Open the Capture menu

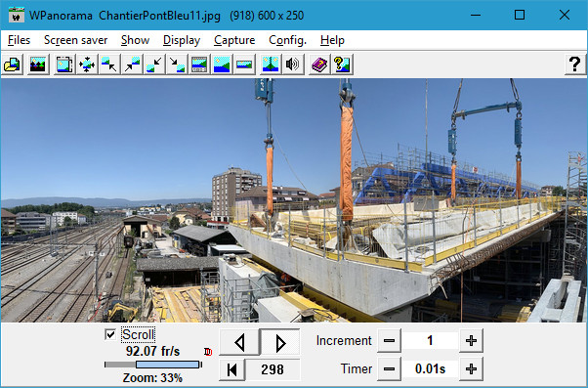coord(234,40)
